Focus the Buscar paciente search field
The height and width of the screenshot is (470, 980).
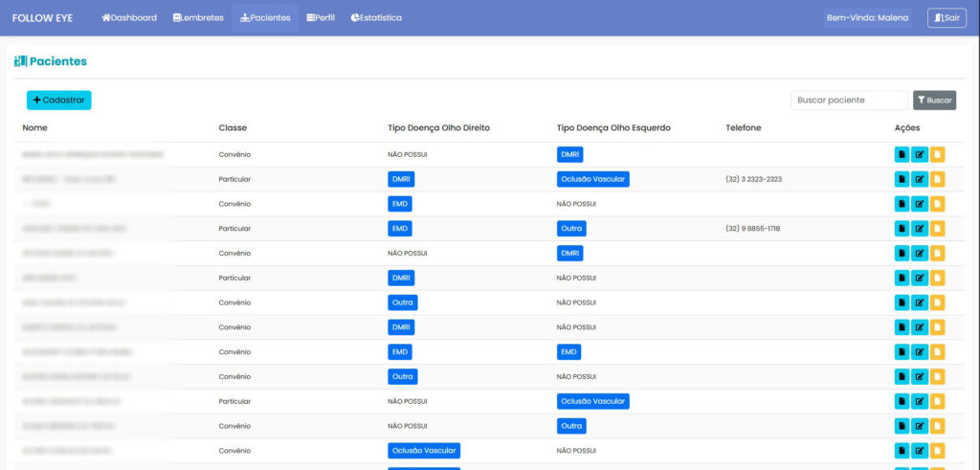pos(849,101)
